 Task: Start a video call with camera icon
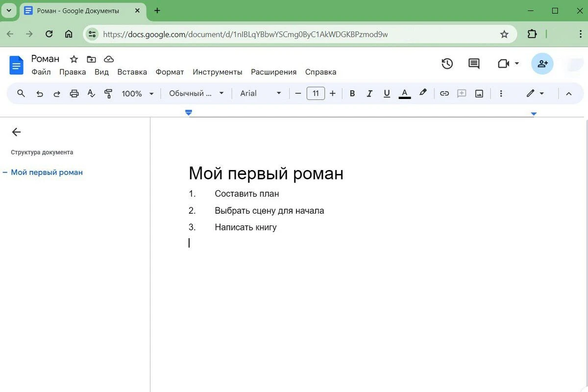pyautogui.click(x=503, y=64)
